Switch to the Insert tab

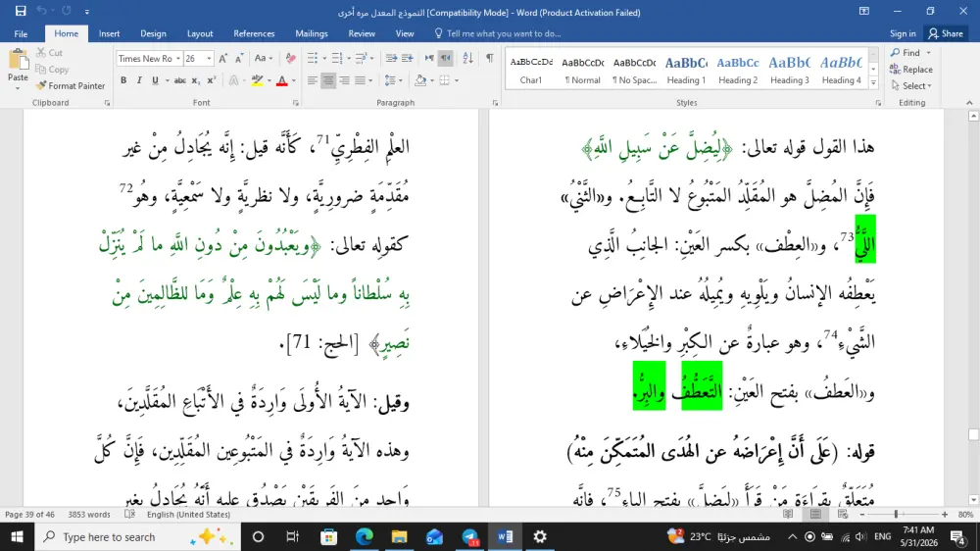click(110, 33)
